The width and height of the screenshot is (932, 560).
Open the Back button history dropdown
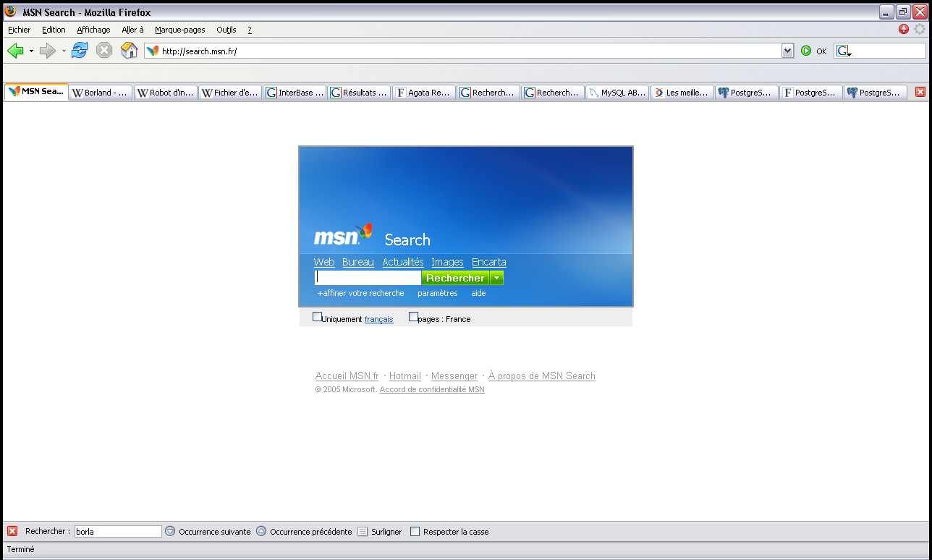(31, 51)
